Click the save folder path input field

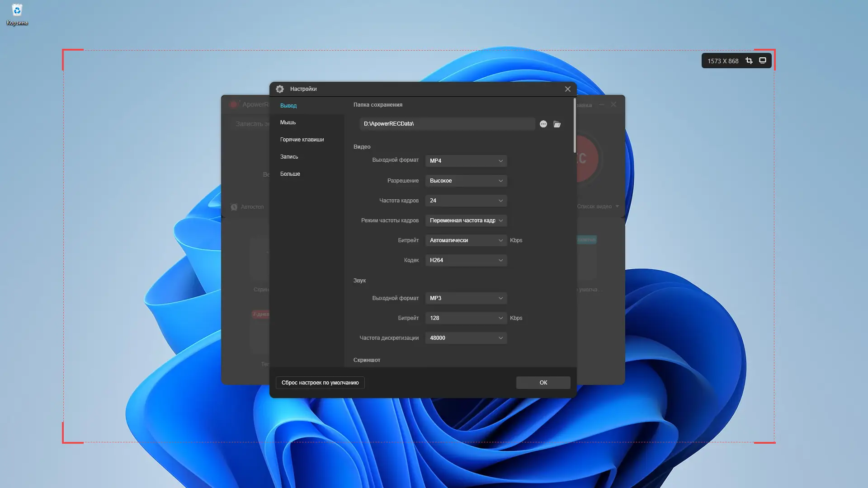447,124
